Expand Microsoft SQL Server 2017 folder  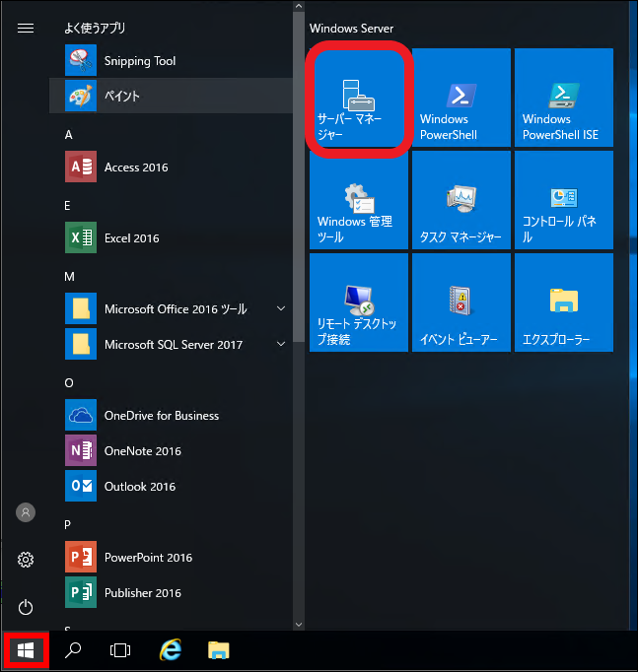coord(281,345)
